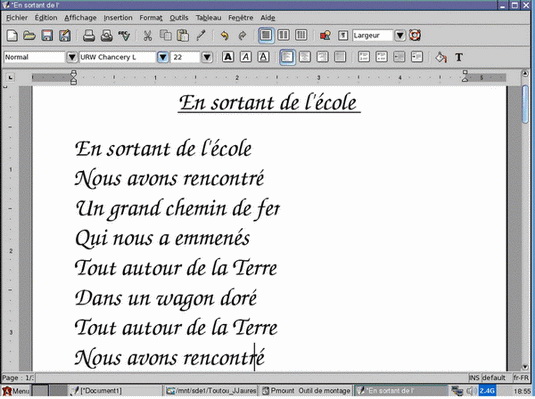Align text to the left
Screen dimensions: 535x399
coord(287,57)
